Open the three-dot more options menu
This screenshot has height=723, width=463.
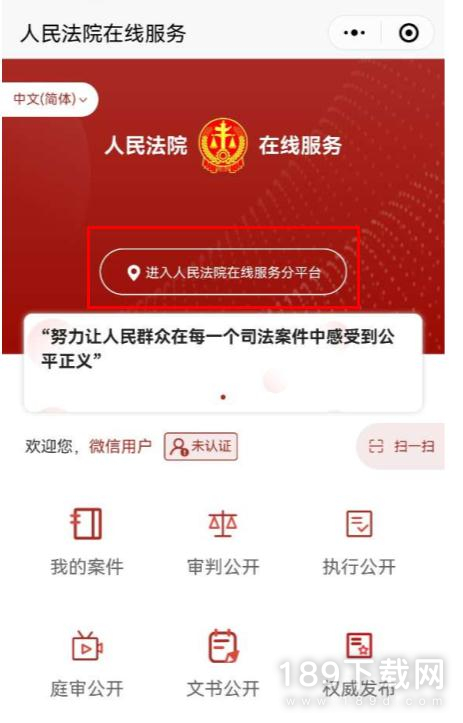(355, 33)
